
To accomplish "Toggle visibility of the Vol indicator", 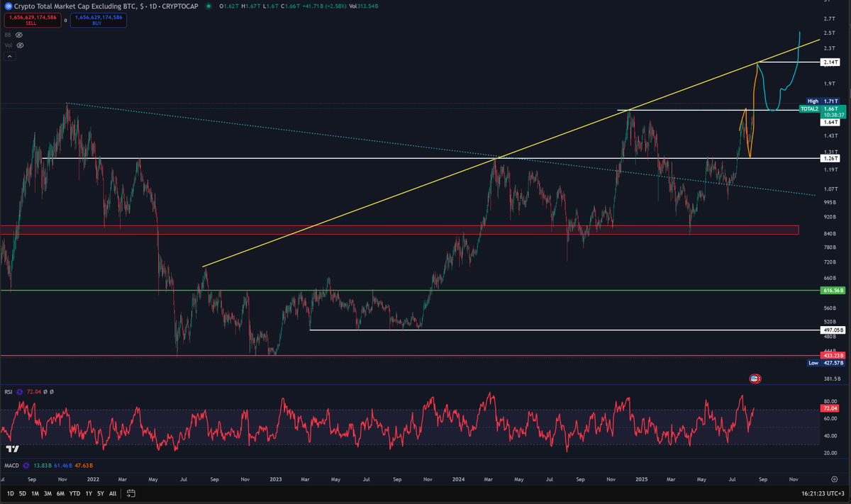I will tap(20, 45).
